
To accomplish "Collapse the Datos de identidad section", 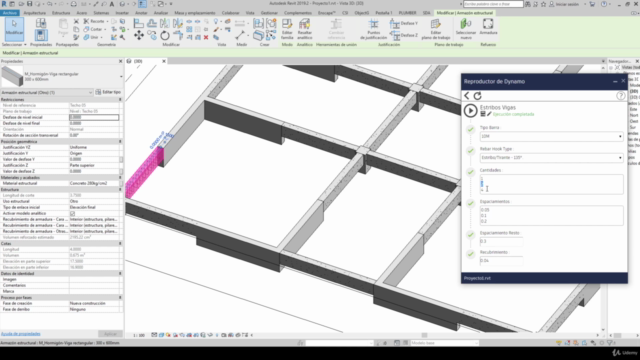I will [x=120, y=273].
